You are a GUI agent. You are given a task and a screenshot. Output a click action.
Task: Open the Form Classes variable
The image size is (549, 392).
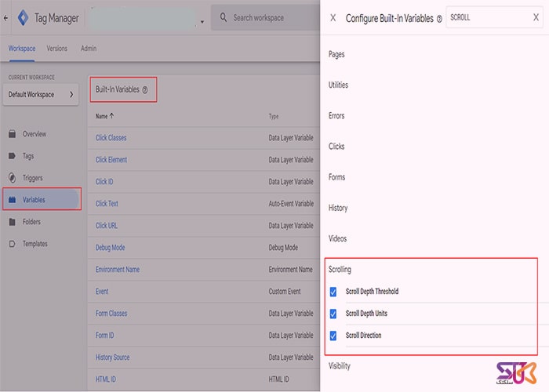111,314
